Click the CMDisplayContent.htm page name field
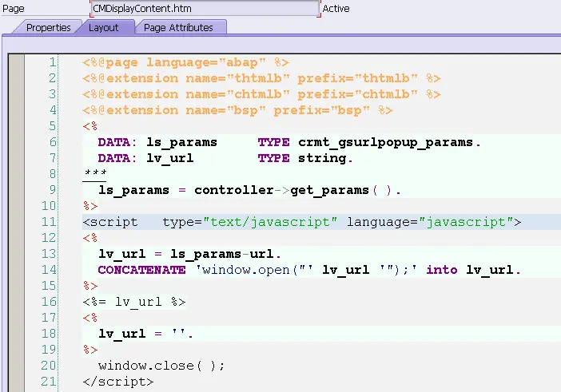This screenshot has width=561, height=392. coord(205,8)
